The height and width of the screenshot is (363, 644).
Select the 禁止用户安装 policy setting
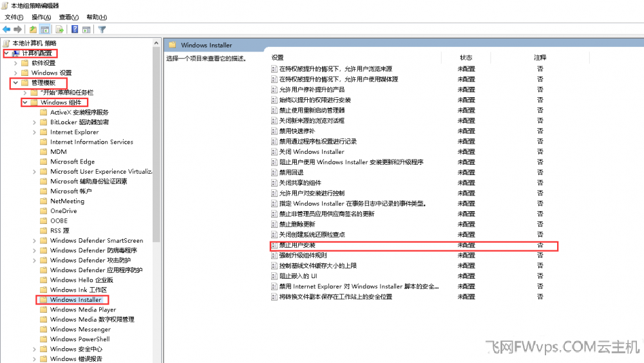[x=298, y=245]
